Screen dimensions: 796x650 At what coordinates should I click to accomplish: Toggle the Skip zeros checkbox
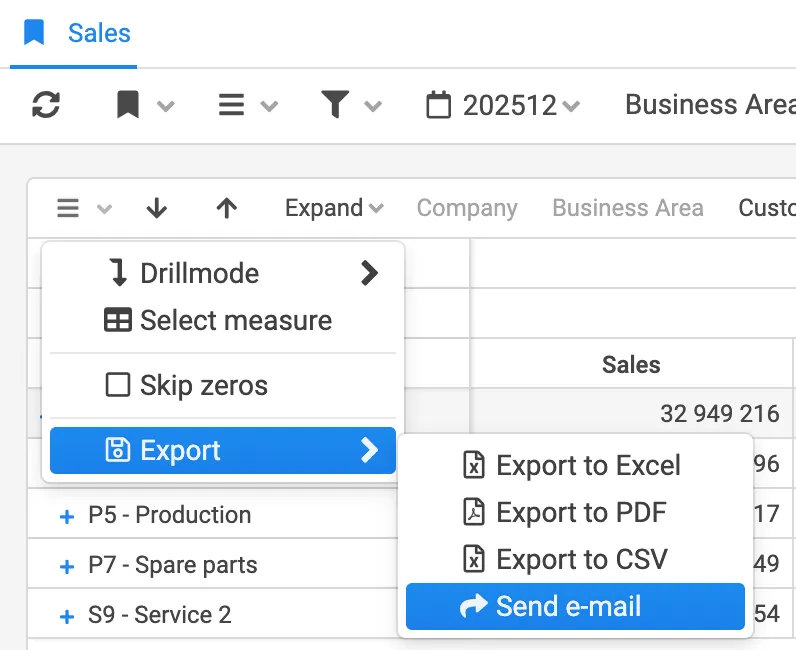point(118,385)
